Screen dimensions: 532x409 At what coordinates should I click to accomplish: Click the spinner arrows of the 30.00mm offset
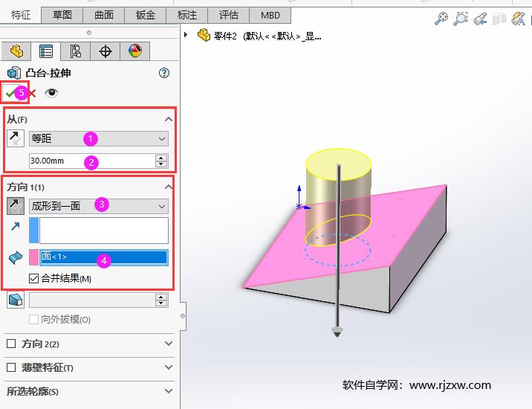(x=161, y=161)
